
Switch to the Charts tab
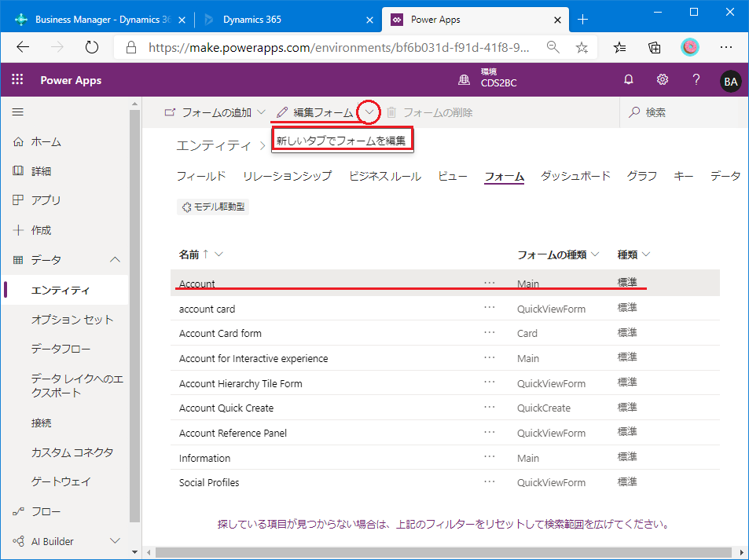642,176
